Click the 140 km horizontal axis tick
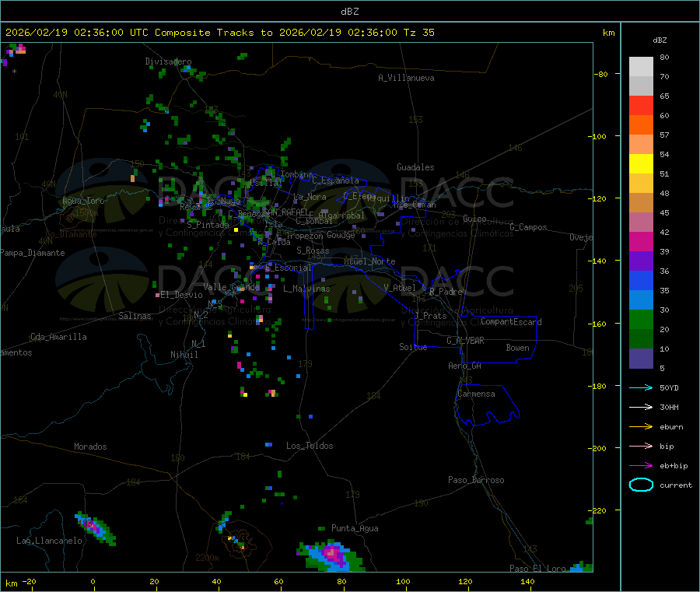 (527, 581)
